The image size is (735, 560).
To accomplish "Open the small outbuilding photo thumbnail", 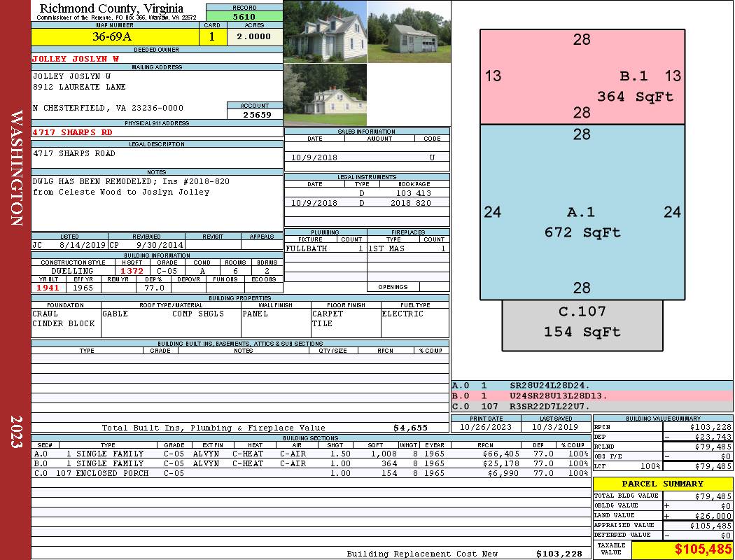I will pyautogui.click(x=409, y=31).
